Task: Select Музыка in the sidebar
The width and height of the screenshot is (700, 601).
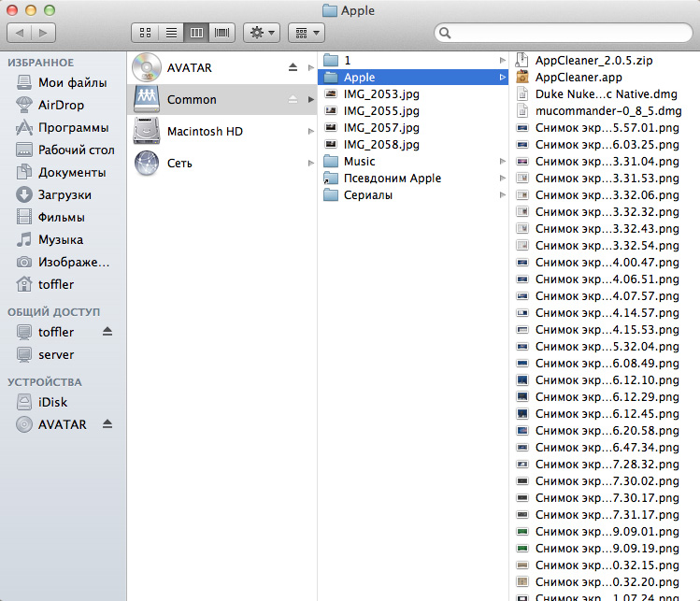Action: 61,239
